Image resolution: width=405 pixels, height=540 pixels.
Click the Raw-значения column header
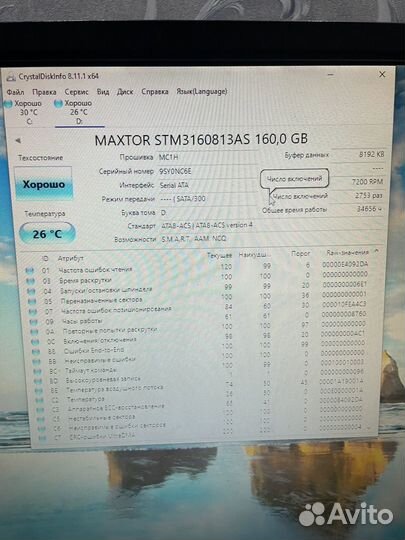[347, 252]
